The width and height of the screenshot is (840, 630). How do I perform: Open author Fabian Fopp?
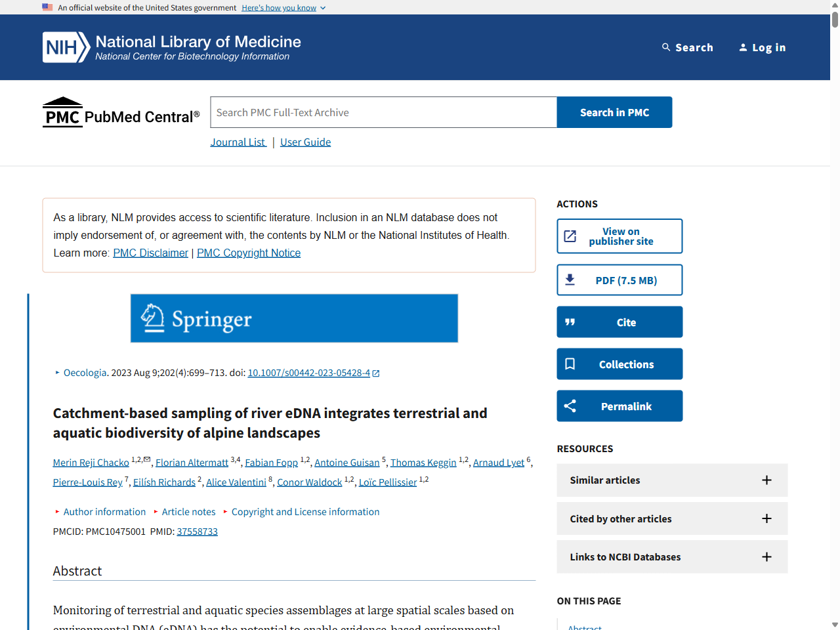coord(272,463)
